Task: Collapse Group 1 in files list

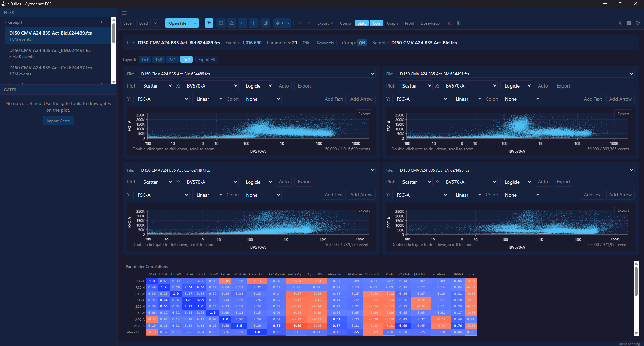Action: tap(6, 22)
